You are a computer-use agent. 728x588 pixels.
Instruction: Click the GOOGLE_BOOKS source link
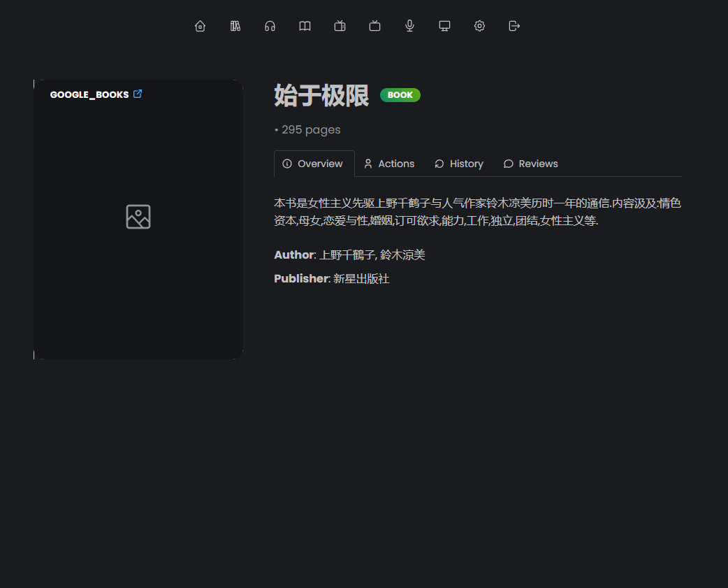[89, 94]
